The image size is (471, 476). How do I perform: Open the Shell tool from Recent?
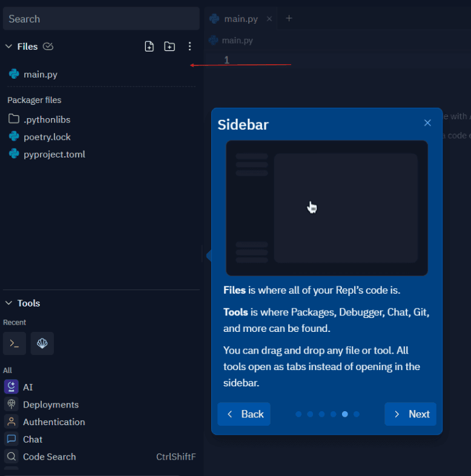15,343
